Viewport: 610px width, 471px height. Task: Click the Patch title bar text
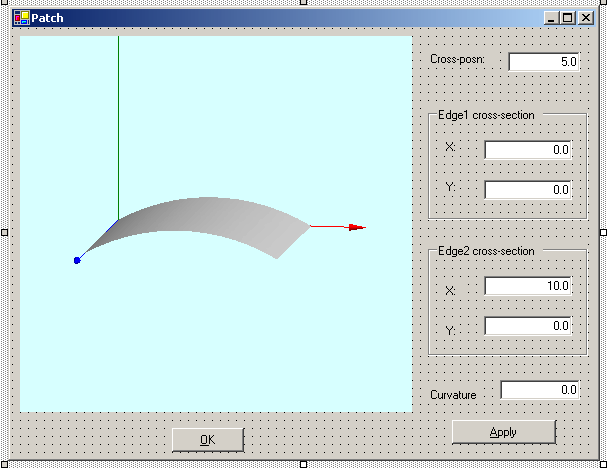pyautogui.click(x=47, y=18)
